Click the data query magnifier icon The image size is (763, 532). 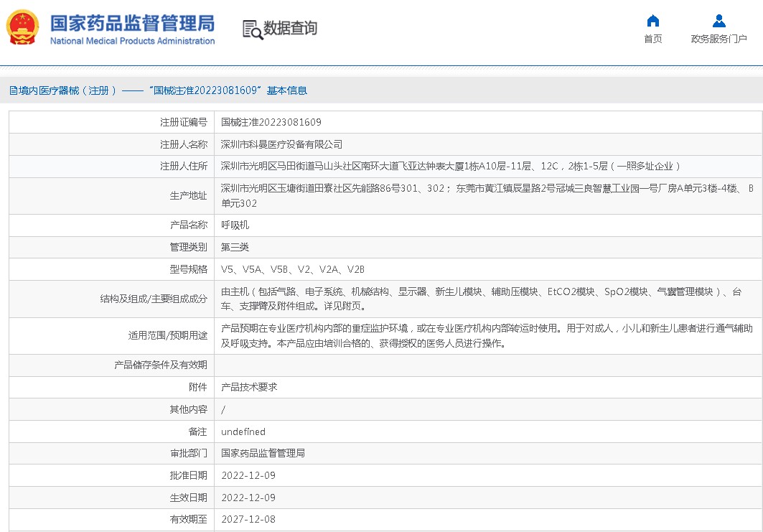pyautogui.click(x=253, y=29)
